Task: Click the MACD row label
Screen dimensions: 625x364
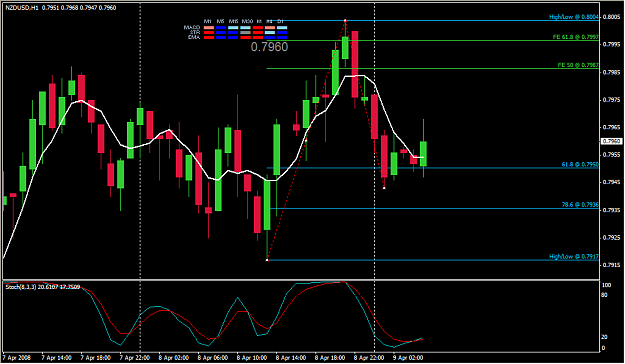Action: pyautogui.click(x=192, y=28)
